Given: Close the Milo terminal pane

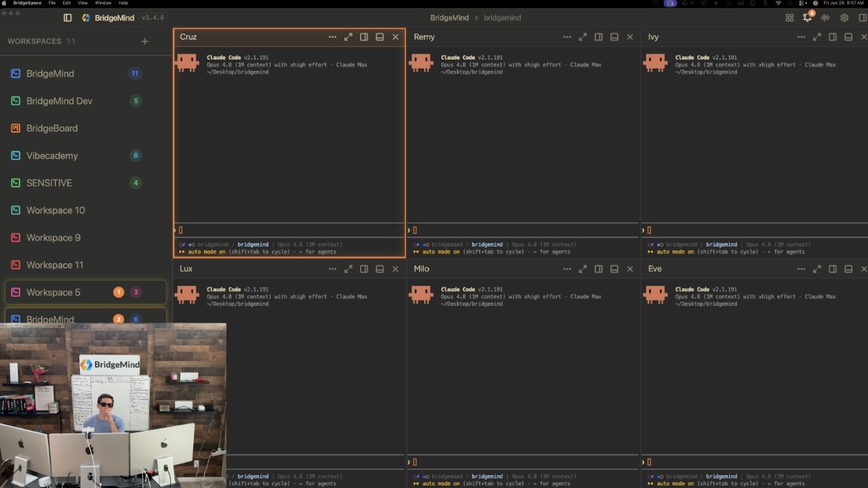Looking at the screenshot, I should 630,269.
